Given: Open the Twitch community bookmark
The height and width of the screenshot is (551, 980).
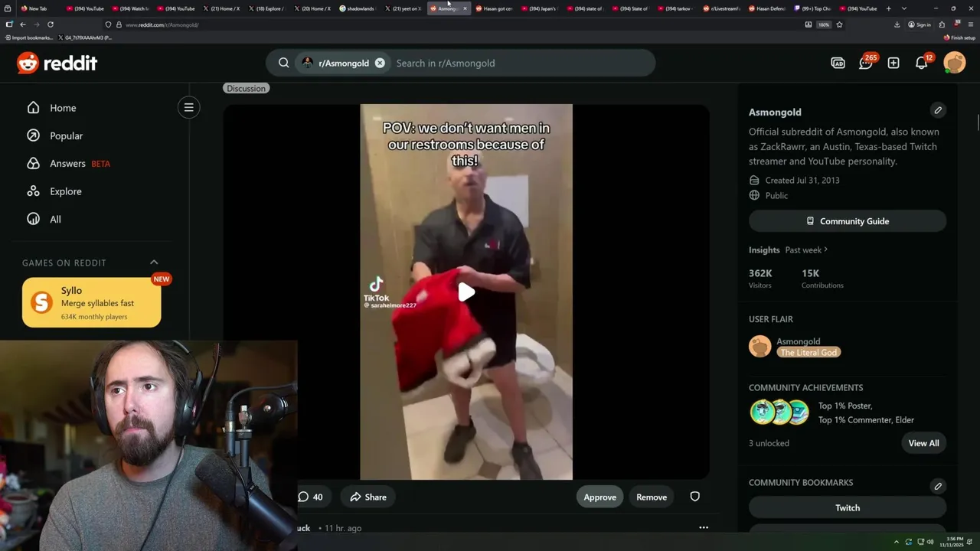Looking at the screenshot, I should [848, 507].
